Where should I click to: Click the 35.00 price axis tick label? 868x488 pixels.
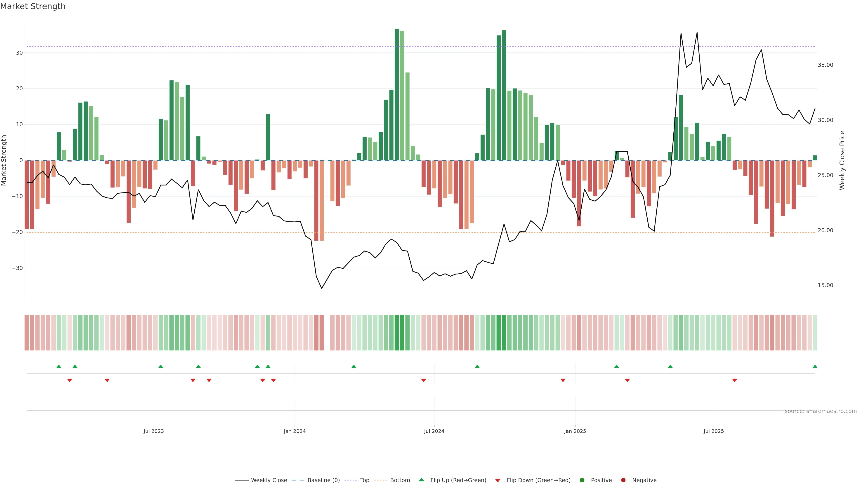pyautogui.click(x=825, y=65)
